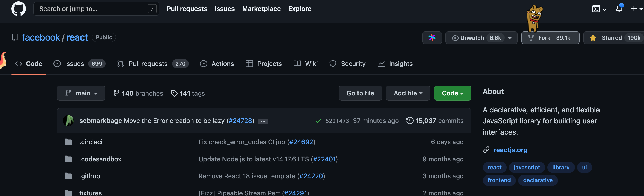Expand the green Code dropdown

point(452,93)
